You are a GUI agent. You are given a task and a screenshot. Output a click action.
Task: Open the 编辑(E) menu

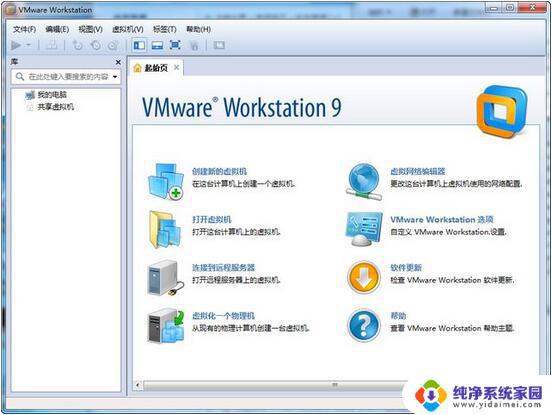pos(57,29)
